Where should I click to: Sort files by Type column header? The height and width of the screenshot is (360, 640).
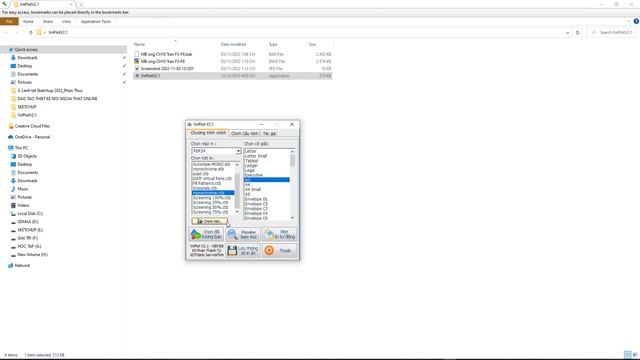(273, 44)
